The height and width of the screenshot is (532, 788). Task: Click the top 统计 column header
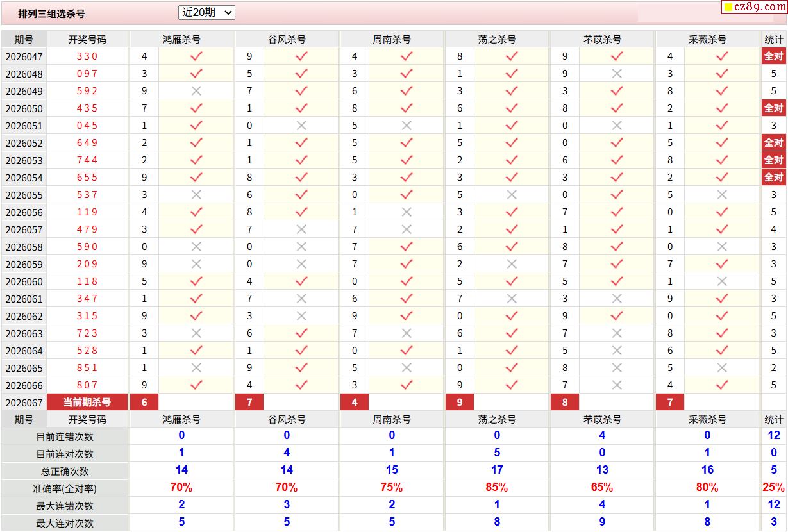point(774,39)
